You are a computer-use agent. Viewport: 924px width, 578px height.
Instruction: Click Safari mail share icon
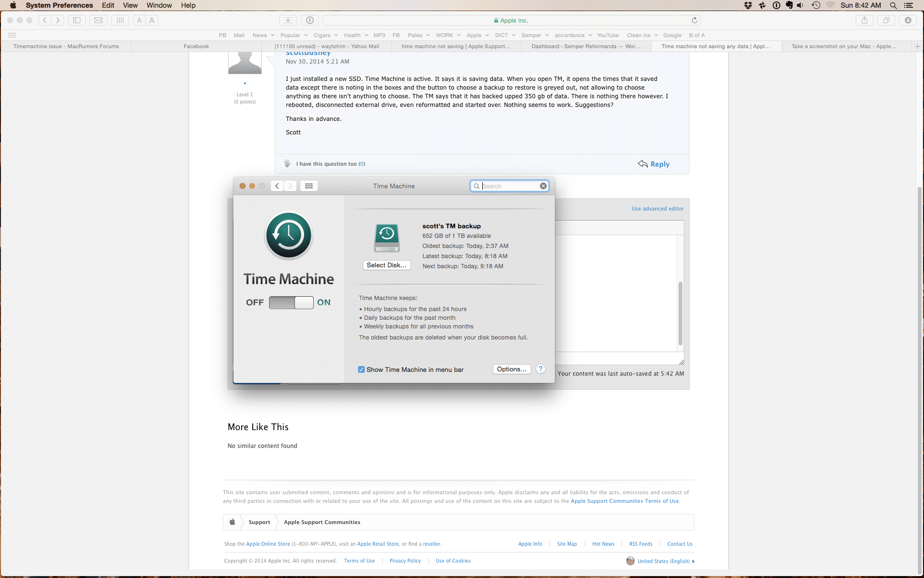tap(98, 20)
